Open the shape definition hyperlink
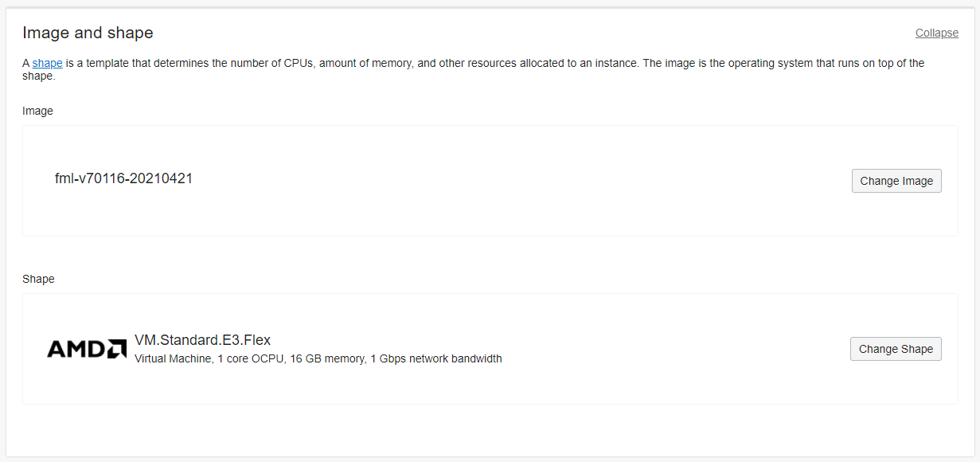This screenshot has height=462, width=980. click(x=46, y=62)
